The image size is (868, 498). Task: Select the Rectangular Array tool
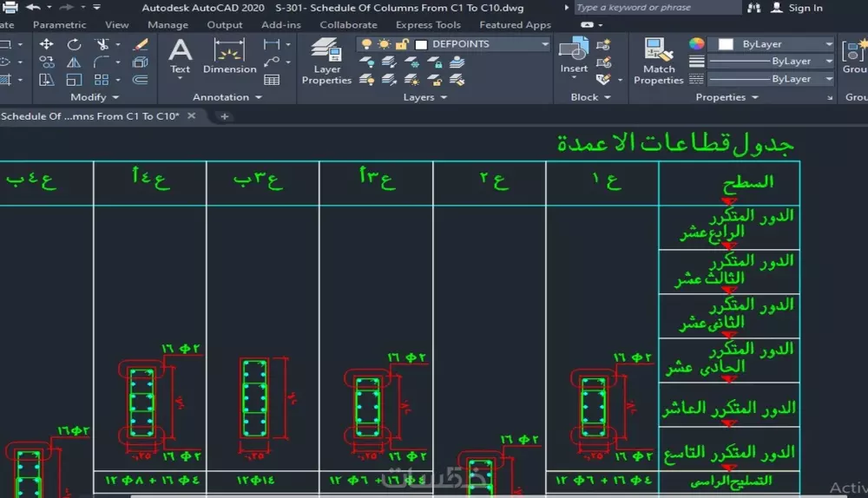102,80
